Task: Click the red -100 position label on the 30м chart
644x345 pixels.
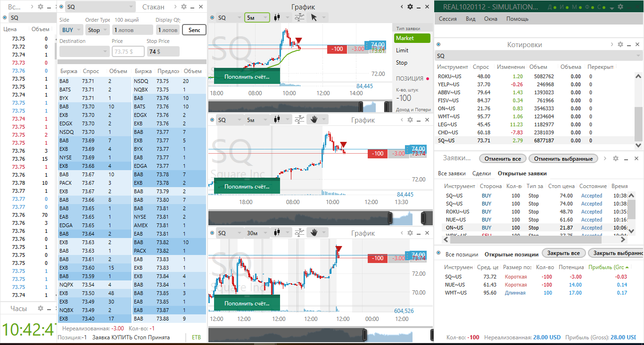Action: [x=378, y=258]
